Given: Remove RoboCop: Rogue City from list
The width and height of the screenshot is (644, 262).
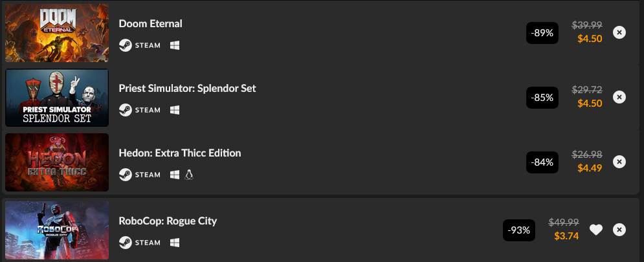Looking at the screenshot, I should (619, 230).
